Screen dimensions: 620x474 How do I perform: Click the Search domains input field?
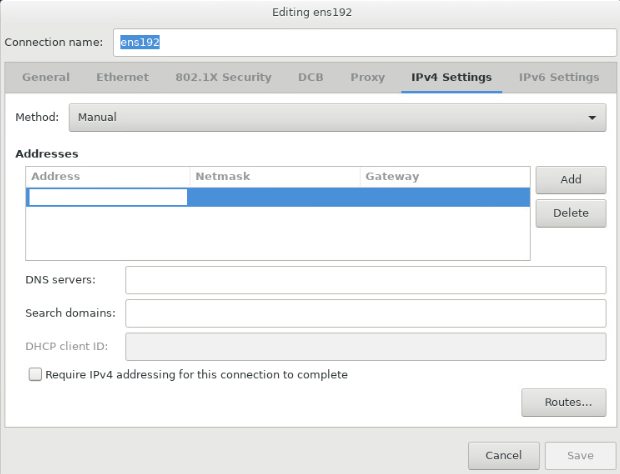365,313
